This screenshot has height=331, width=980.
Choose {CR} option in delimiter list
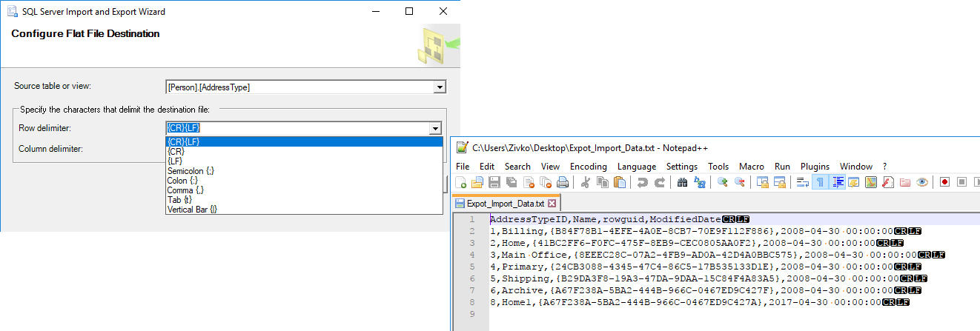[x=304, y=151]
